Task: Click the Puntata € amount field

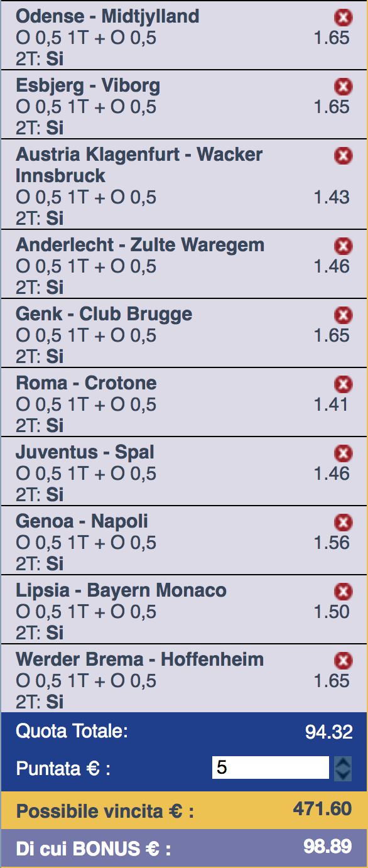Action: coord(271,768)
